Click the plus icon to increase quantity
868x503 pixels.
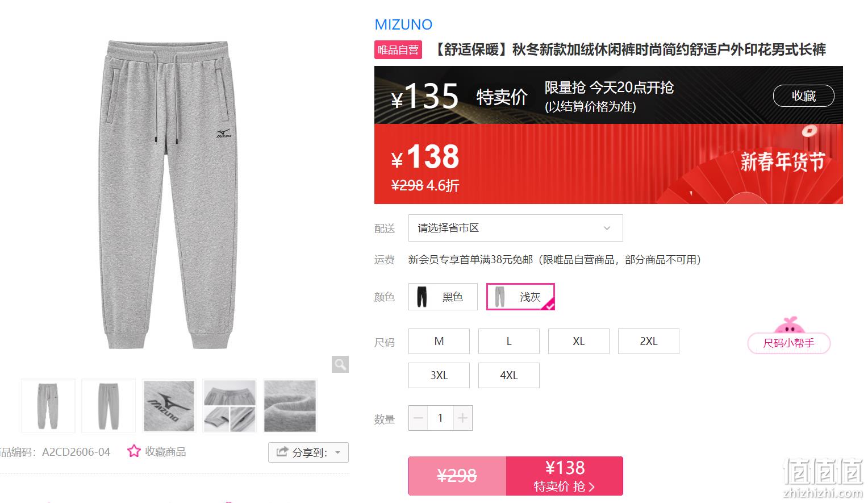pos(462,418)
